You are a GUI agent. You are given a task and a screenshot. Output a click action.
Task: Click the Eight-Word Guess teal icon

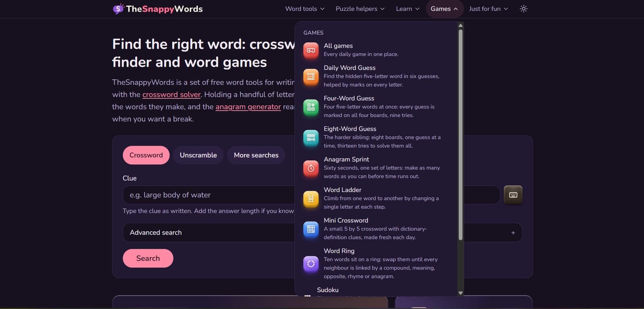click(x=311, y=138)
